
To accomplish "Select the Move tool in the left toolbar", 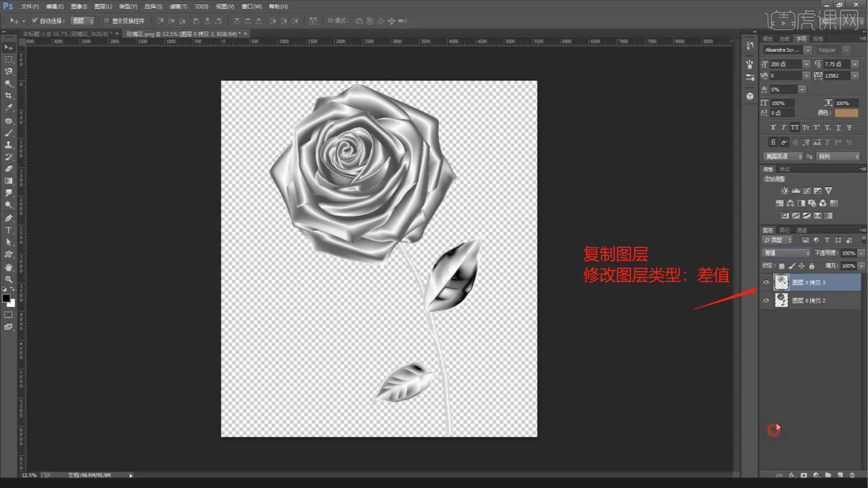I will 9,47.
